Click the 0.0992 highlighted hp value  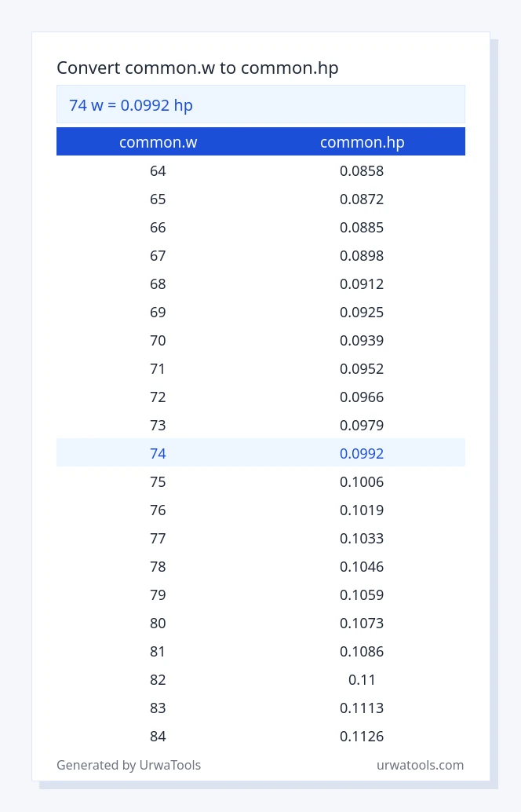[x=362, y=453]
